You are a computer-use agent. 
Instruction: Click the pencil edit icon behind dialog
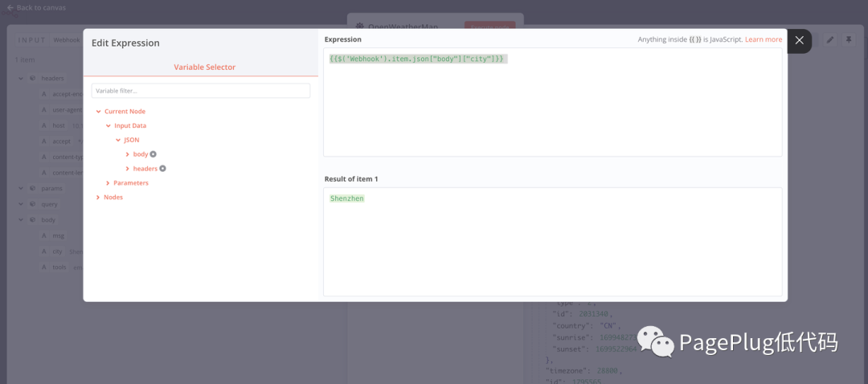coord(829,40)
